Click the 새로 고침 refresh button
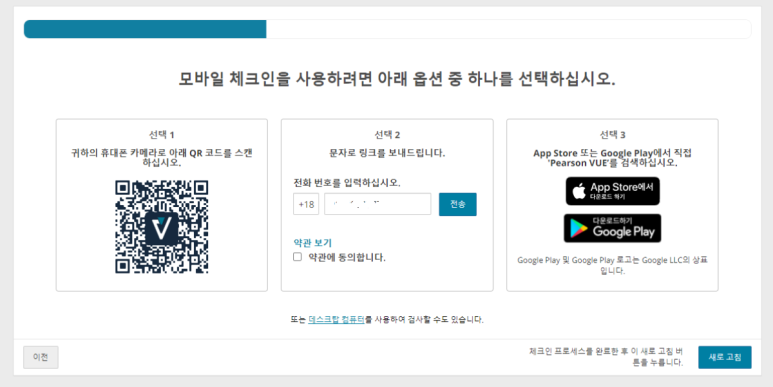 tap(725, 357)
